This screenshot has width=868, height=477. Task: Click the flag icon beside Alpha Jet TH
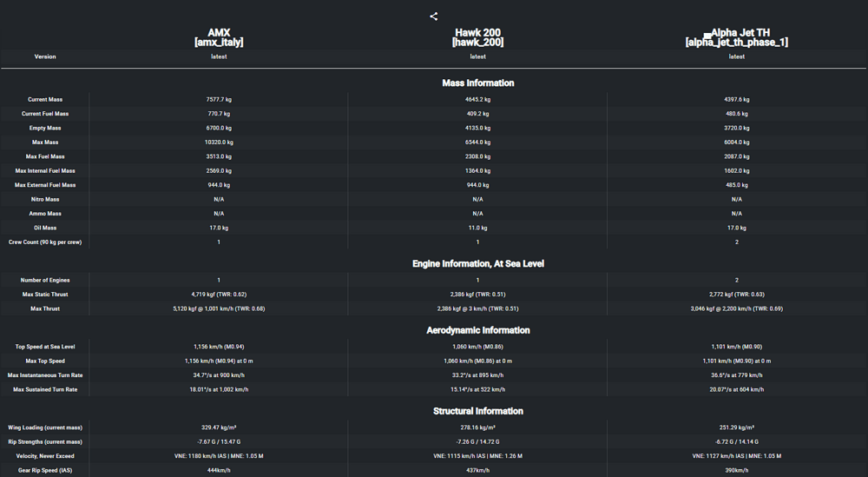click(x=707, y=33)
